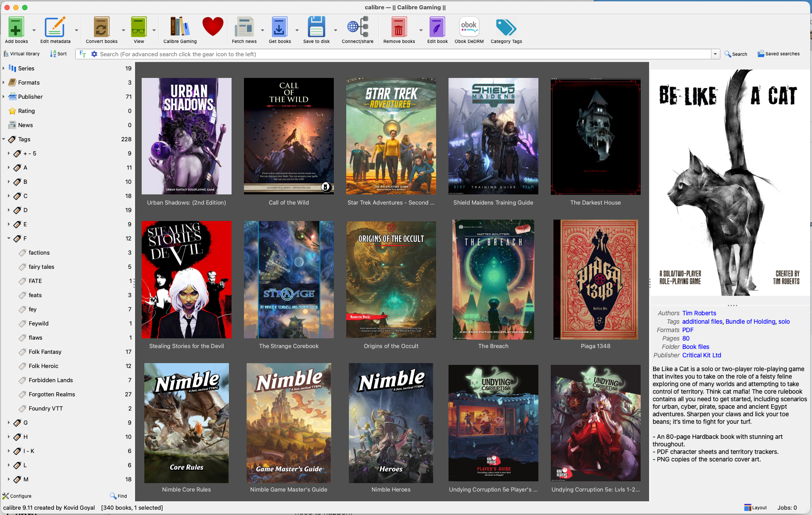Select Nimble Core Rules cover
Viewport: 812px width, 515px height.
click(x=186, y=423)
